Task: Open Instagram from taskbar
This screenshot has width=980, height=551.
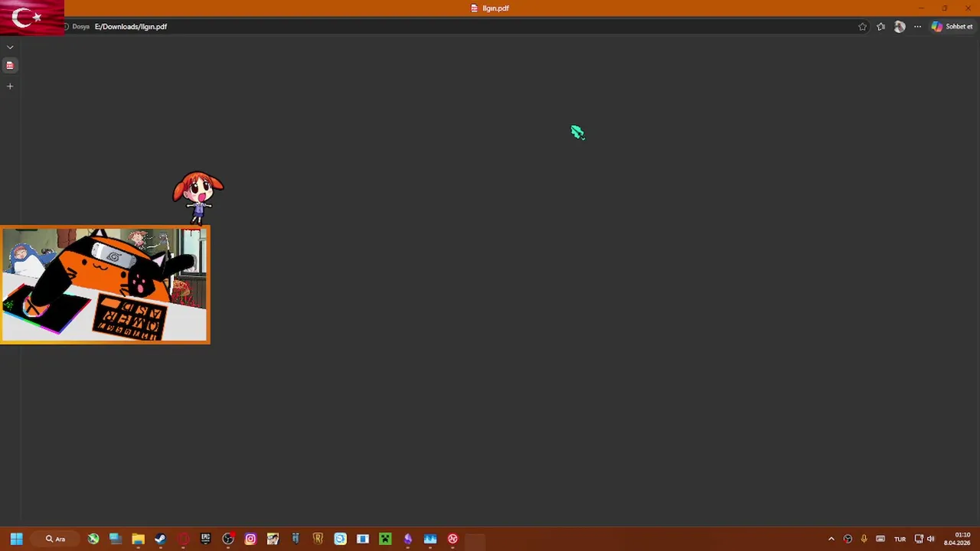Action: click(250, 539)
